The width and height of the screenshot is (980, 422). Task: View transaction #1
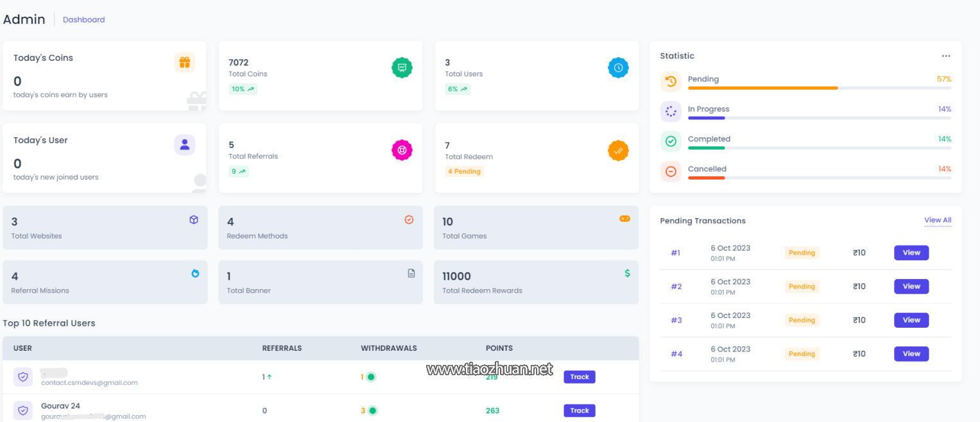(x=911, y=253)
